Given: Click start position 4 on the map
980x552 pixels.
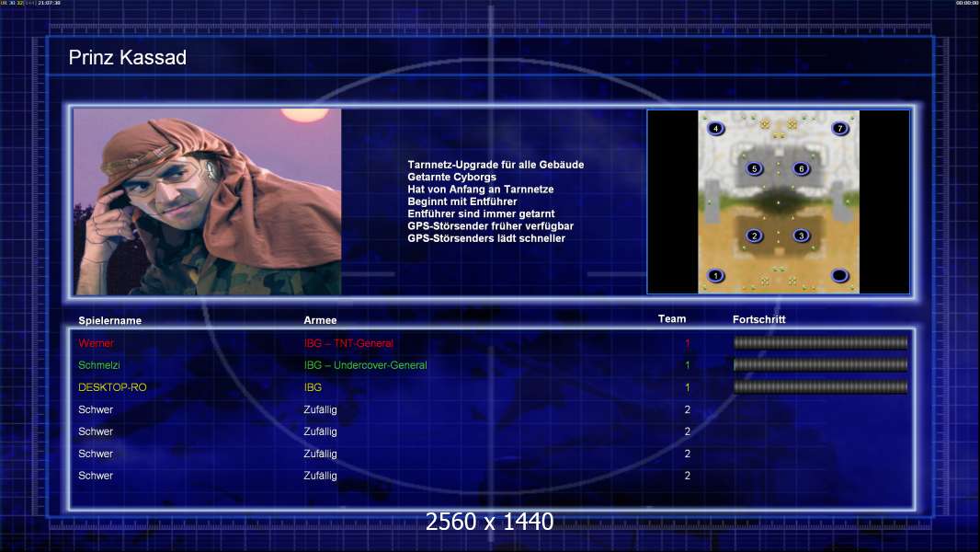Looking at the screenshot, I should tap(715, 129).
